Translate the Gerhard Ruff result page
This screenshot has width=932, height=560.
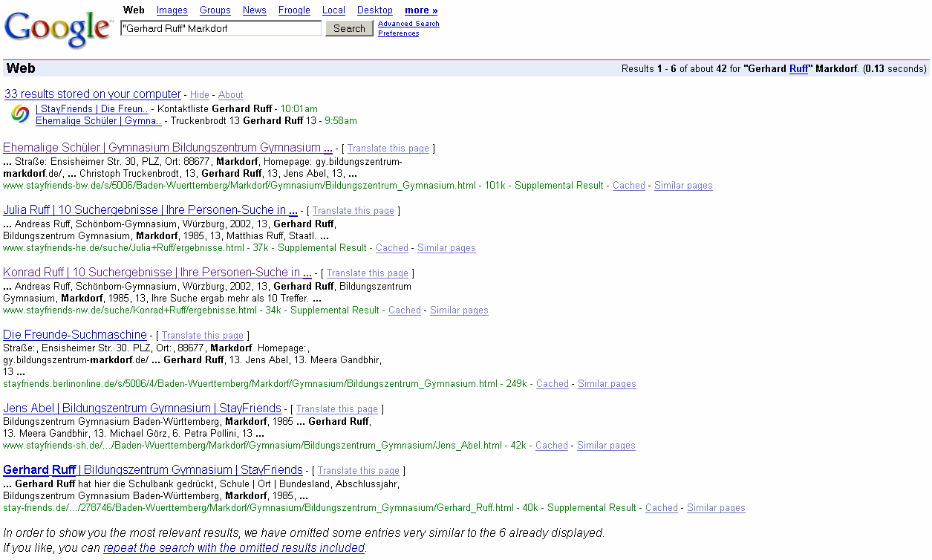(x=359, y=471)
